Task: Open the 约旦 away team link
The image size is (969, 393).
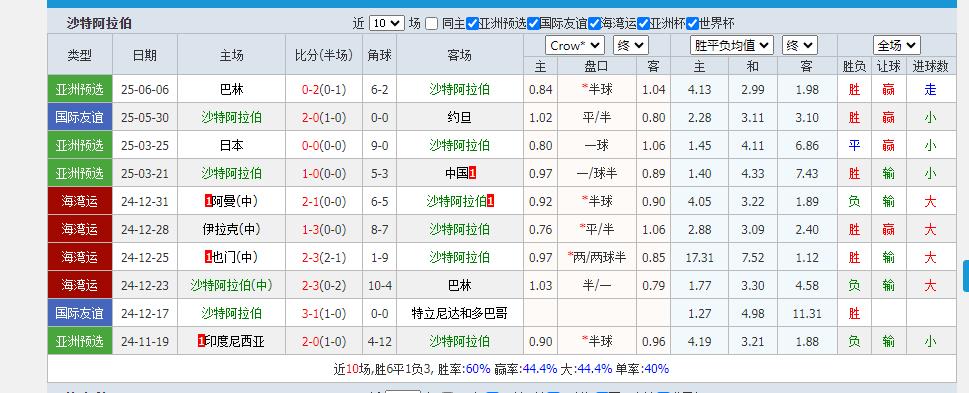Action: tap(460, 117)
